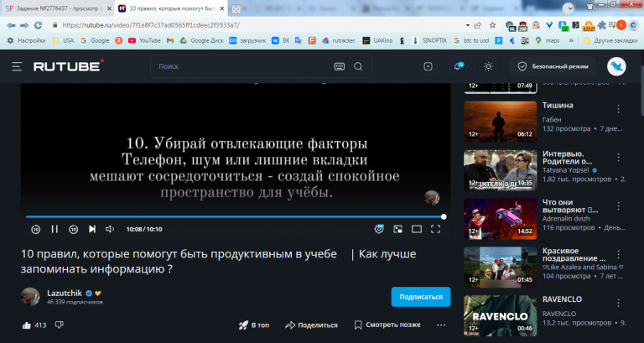Open the Google Диск bookmark
This screenshot has width=644, height=343.
click(x=201, y=40)
